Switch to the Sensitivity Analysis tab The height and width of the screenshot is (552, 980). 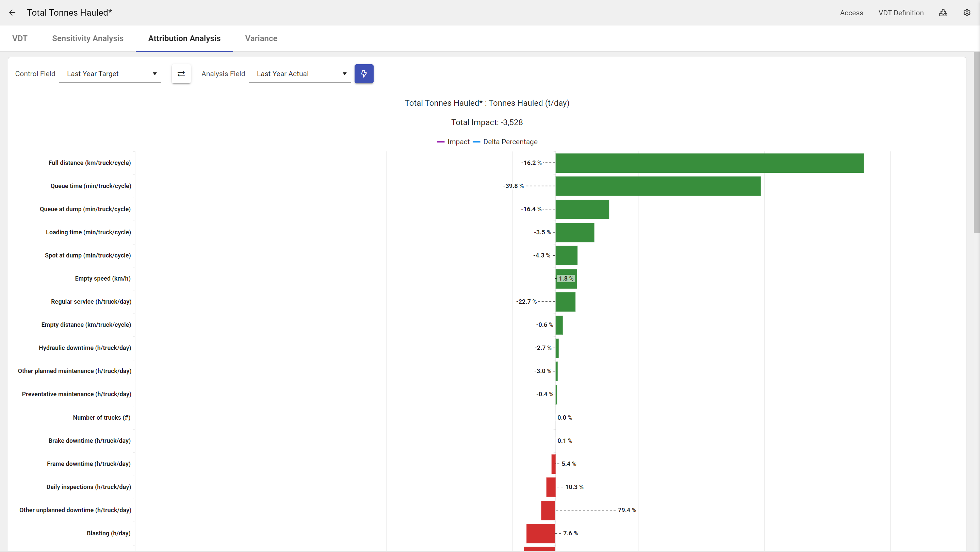click(x=87, y=38)
